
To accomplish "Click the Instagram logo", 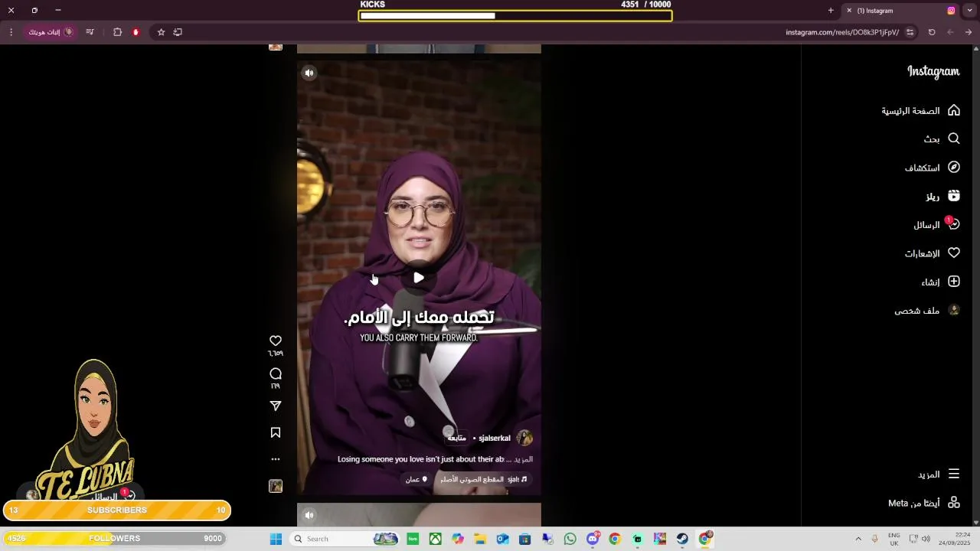I will pyautogui.click(x=933, y=71).
